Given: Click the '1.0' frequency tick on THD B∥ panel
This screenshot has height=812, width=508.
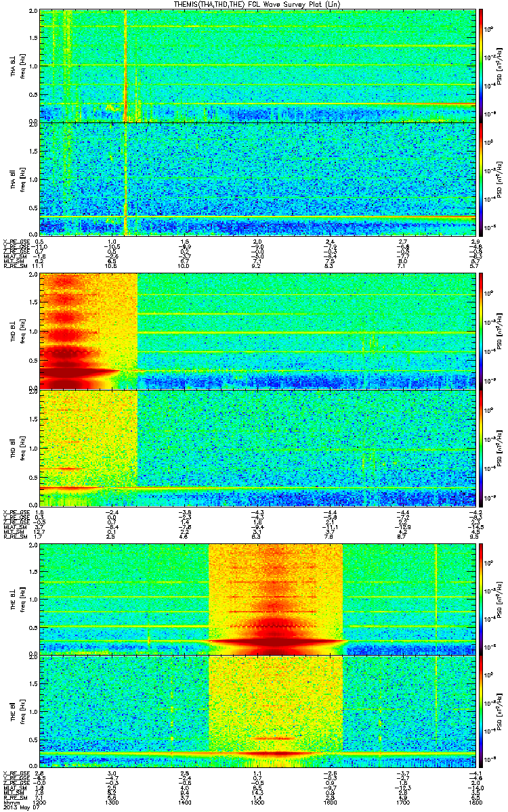Looking at the screenshot, I should (34, 447).
